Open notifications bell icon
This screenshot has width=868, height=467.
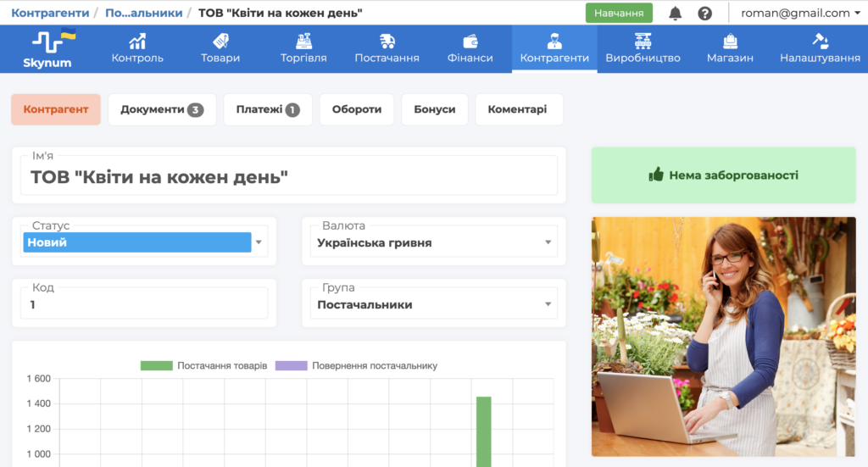pyautogui.click(x=675, y=14)
